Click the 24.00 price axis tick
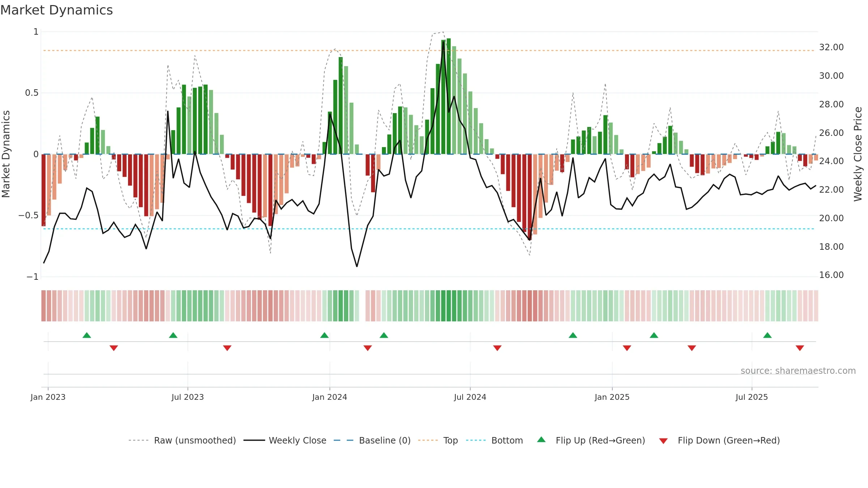Screen dimensions: 868x488 click(x=831, y=161)
